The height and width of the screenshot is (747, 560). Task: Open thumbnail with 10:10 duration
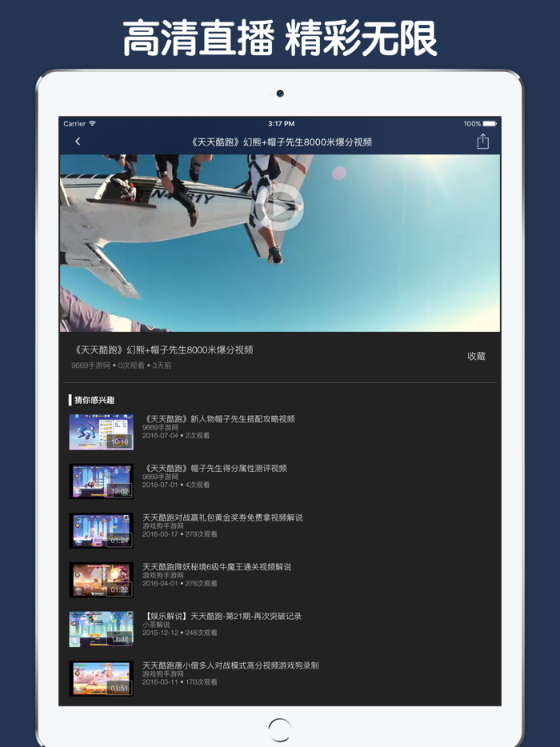click(101, 432)
